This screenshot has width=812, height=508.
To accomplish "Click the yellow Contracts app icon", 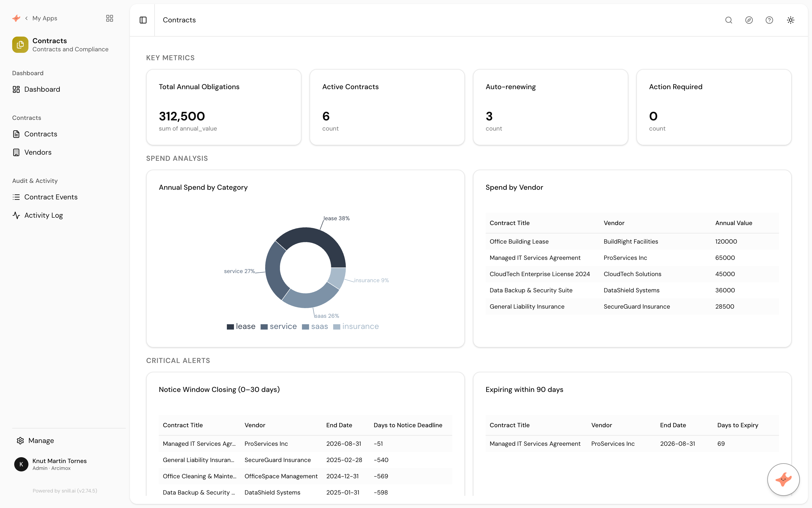I will point(20,45).
